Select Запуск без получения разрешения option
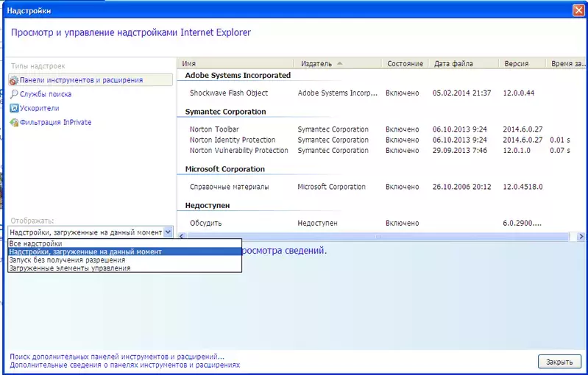This screenshot has width=588, height=375. pyautogui.click(x=124, y=260)
